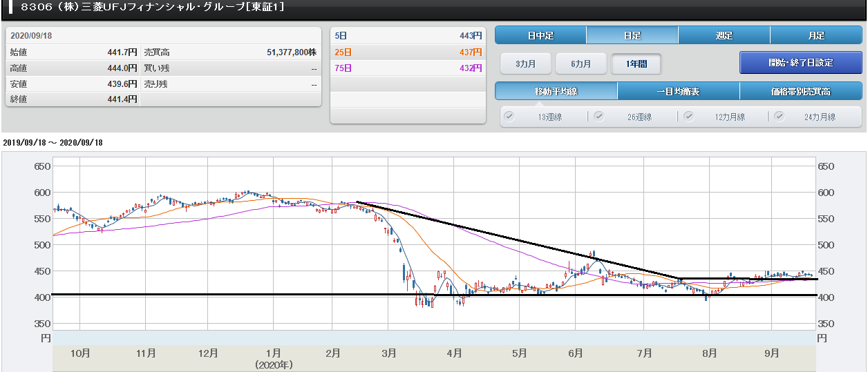Click the 75日 moving average row
The image size is (868, 372).
coord(408,68)
